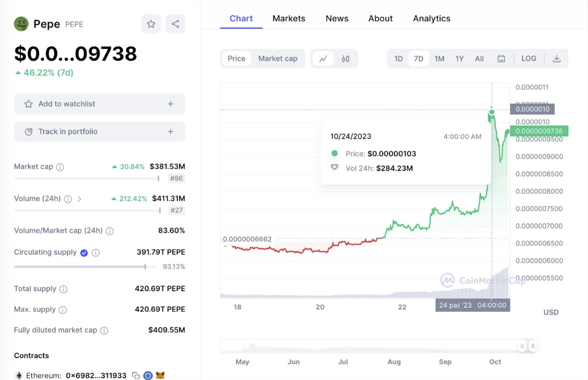This screenshot has height=380, width=588.
Task: Click the share icon
Action: click(x=175, y=24)
